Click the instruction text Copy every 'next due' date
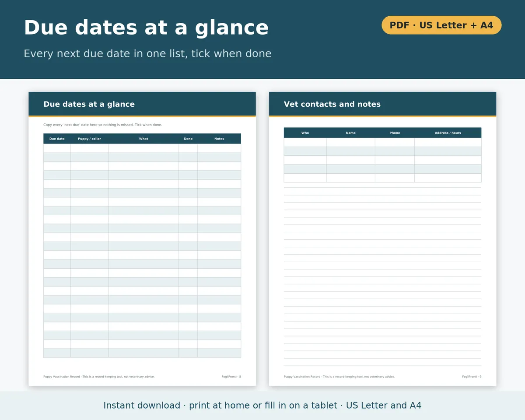Viewport: 525px width, 420px height. [103, 125]
